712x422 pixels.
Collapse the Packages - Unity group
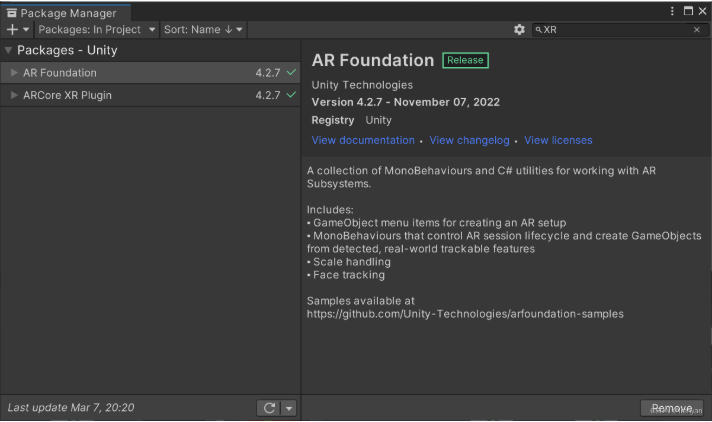9,50
